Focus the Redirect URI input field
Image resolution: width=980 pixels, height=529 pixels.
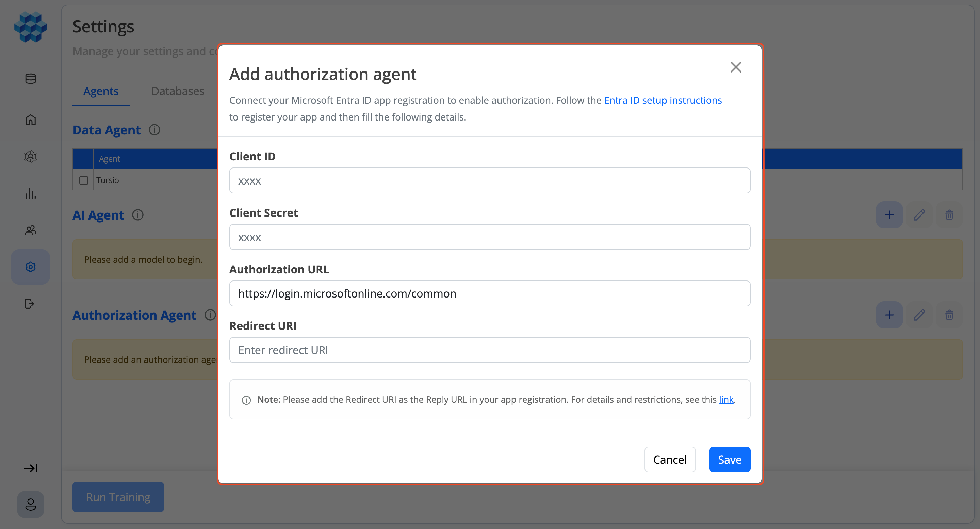(489, 350)
